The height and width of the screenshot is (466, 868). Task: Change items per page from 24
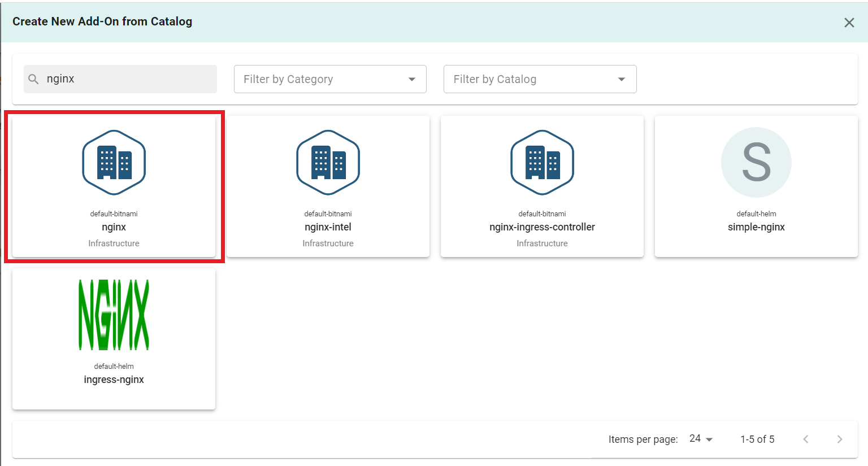pos(701,439)
